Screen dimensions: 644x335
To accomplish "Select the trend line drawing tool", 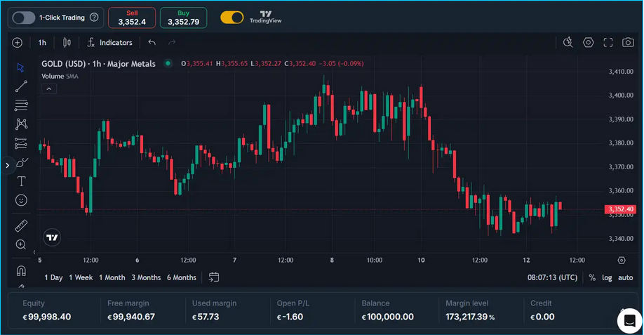I will click(x=21, y=86).
